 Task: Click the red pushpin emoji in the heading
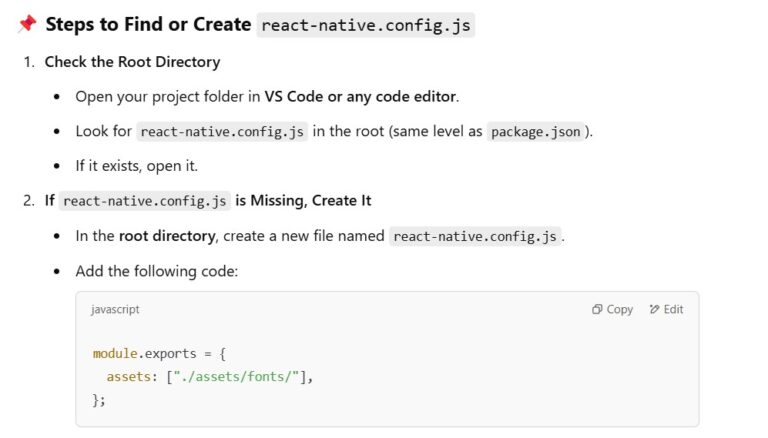pos(26,24)
